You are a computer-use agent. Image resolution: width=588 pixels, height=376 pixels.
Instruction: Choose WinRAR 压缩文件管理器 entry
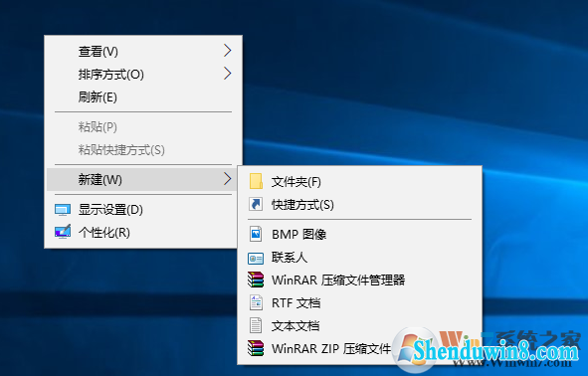pyautogui.click(x=359, y=281)
